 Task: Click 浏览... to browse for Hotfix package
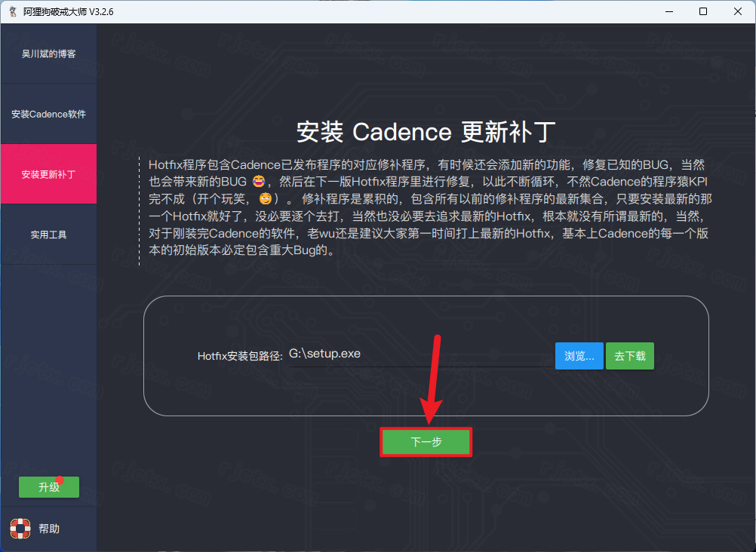click(579, 356)
